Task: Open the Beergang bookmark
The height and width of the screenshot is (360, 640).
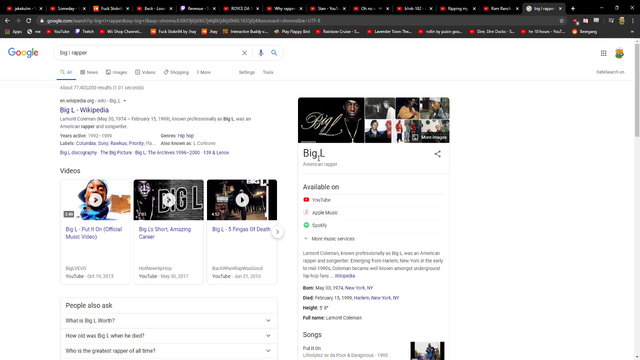Action: point(584,31)
